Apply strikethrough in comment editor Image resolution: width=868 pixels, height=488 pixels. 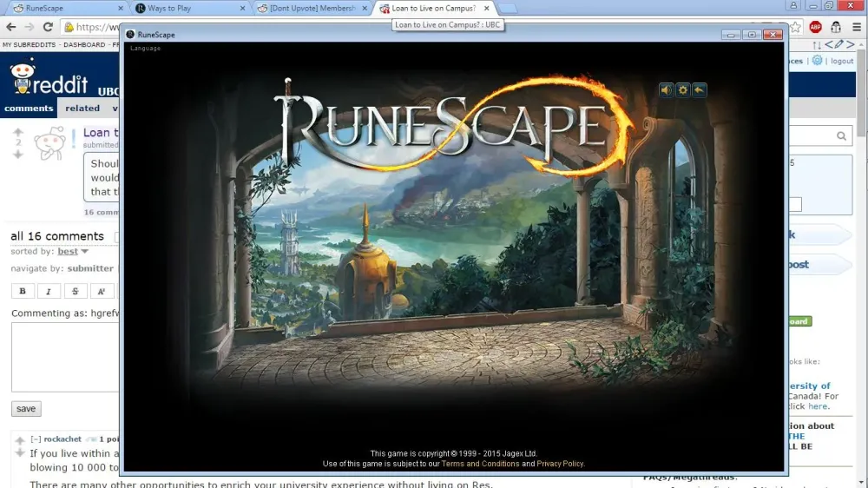click(x=76, y=291)
